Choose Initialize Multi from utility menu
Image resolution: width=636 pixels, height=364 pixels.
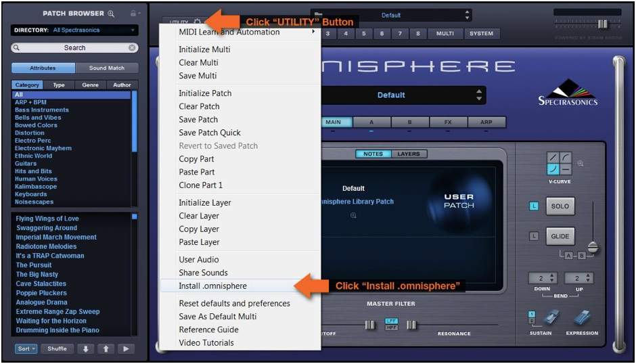[240, 49]
